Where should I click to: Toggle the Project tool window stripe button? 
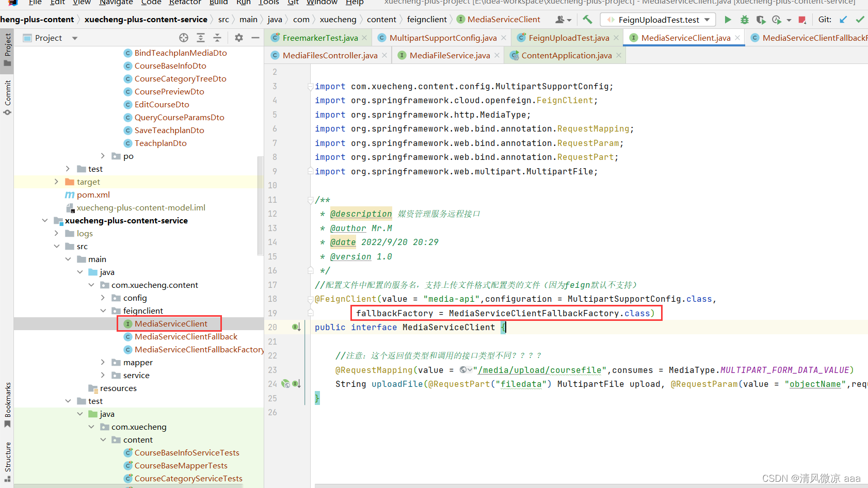(7, 50)
